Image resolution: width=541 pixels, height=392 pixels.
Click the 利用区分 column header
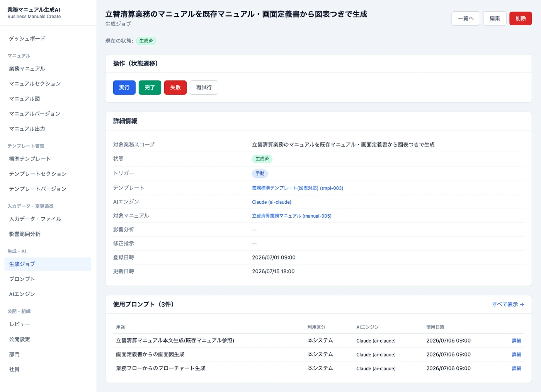316,327
